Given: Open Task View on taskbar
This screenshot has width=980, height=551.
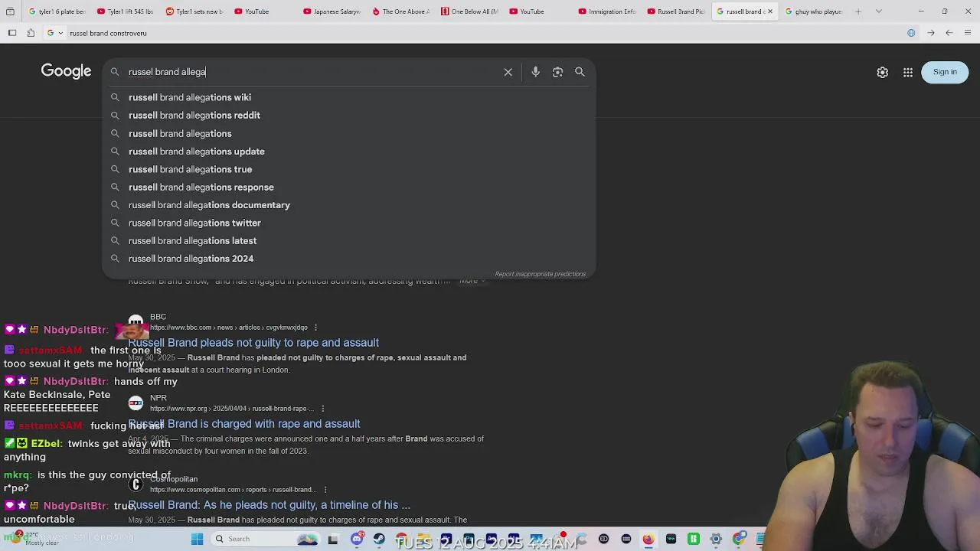Looking at the screenshot, I should pos(333,539).
